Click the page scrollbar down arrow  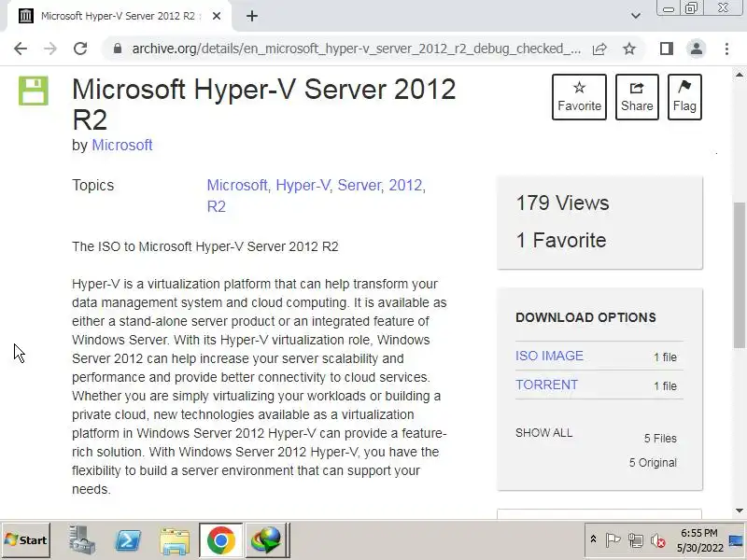pyautogui.click(x=739, y=511)
